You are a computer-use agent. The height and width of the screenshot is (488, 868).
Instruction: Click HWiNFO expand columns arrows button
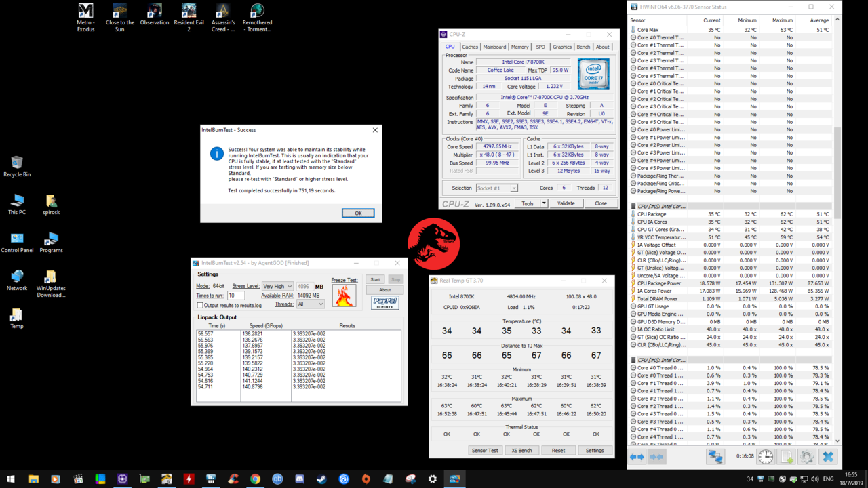click(637, 457)
